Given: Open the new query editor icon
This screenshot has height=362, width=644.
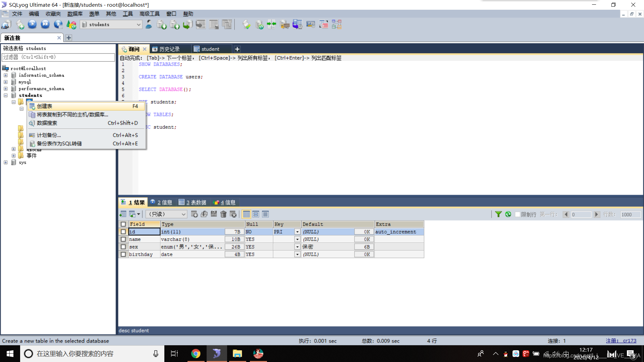Looking at the screenshot, I should (20, 24).
